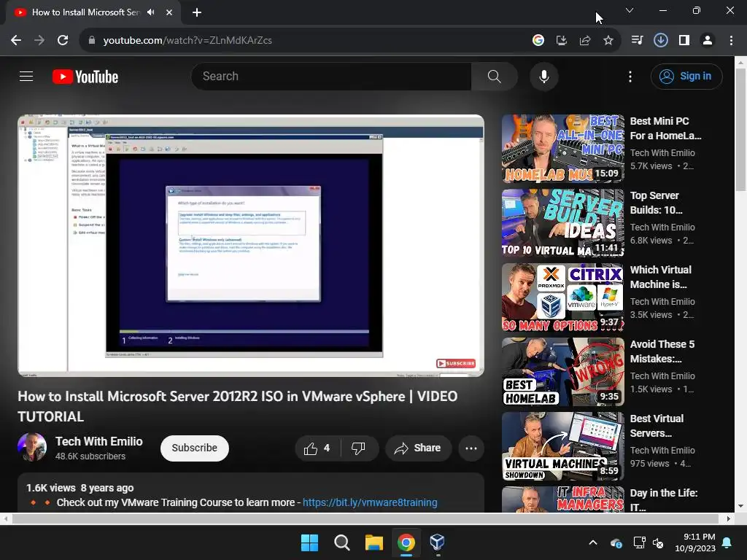This screenshot has height=560, width=747.
Task: Open Best Virtual Servers video thumbnail
Action: pos(562,446)
